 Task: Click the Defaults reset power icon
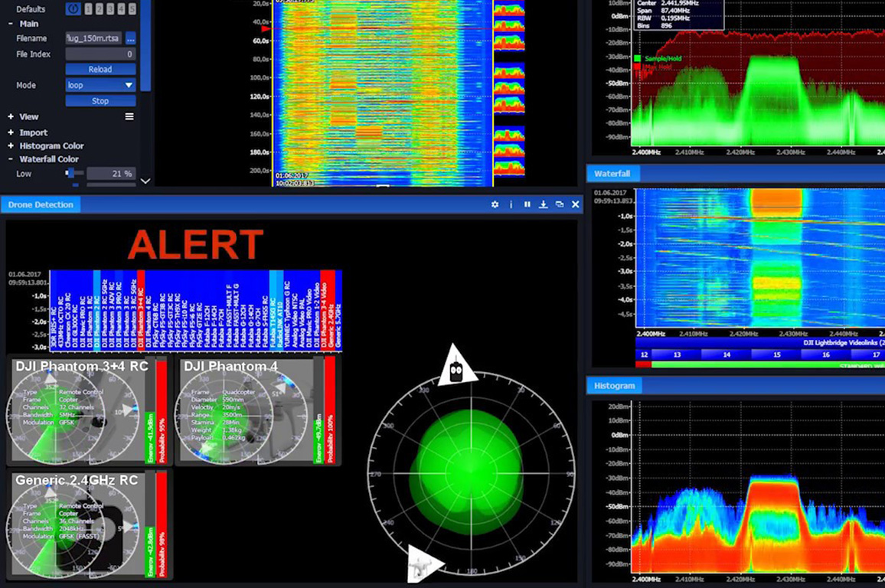tap(73, 8)
